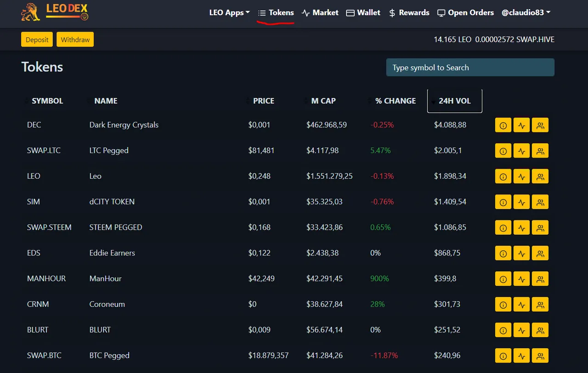Open info icon in SWAP.BTC row
The image size is (588, 373).
(x=503, y=356)
